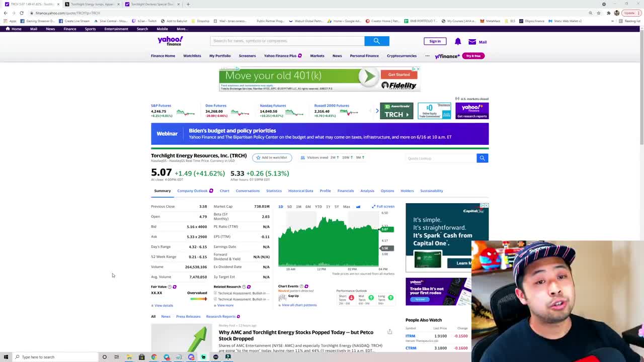Click the main search input field
Viewport: 644px width, 362px height.
pos(287,41)
